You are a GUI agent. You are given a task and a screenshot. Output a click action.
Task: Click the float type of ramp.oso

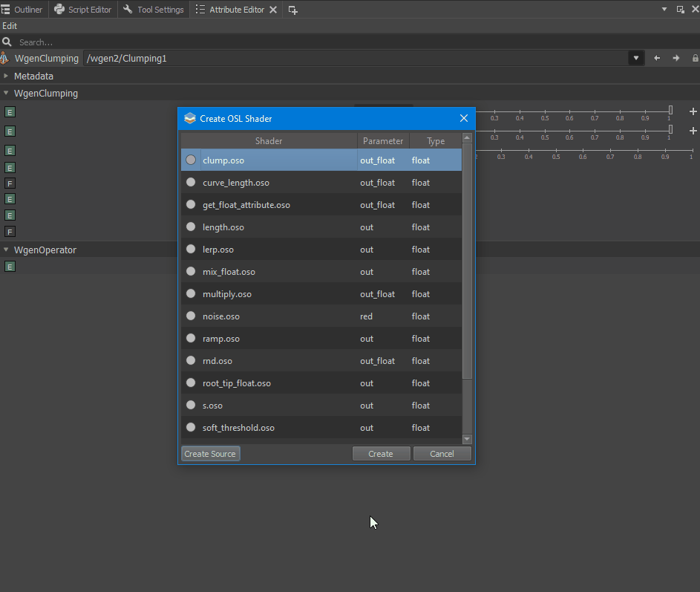pos(421,339)
